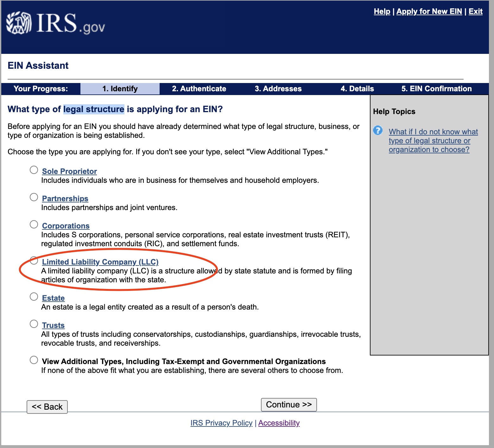494x448 pixels.
Task: Click the Exit link
Action: point(475,11)
